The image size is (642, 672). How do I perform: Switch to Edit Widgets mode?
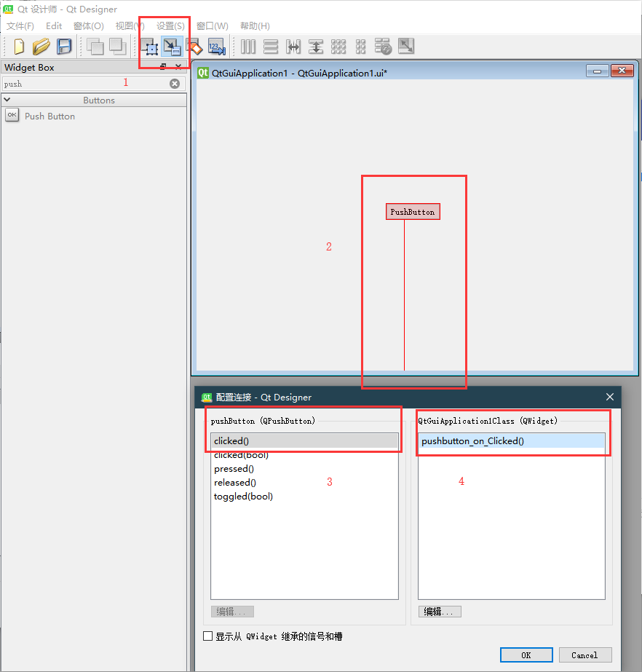tap(150, 46)
